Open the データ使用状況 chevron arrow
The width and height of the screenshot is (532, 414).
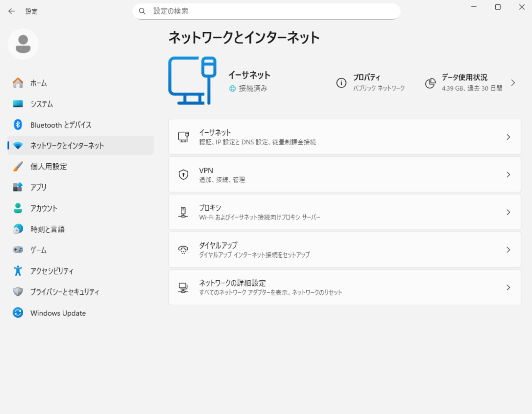513,83
